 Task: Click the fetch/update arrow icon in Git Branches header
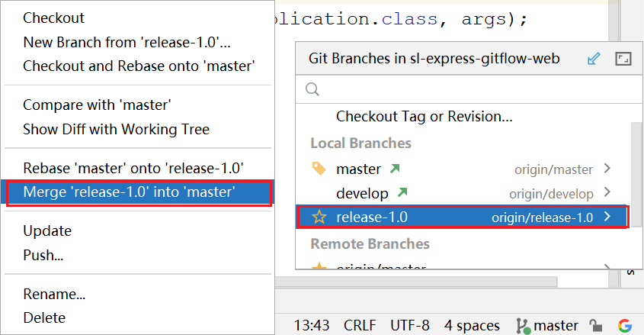pos(594,59)
